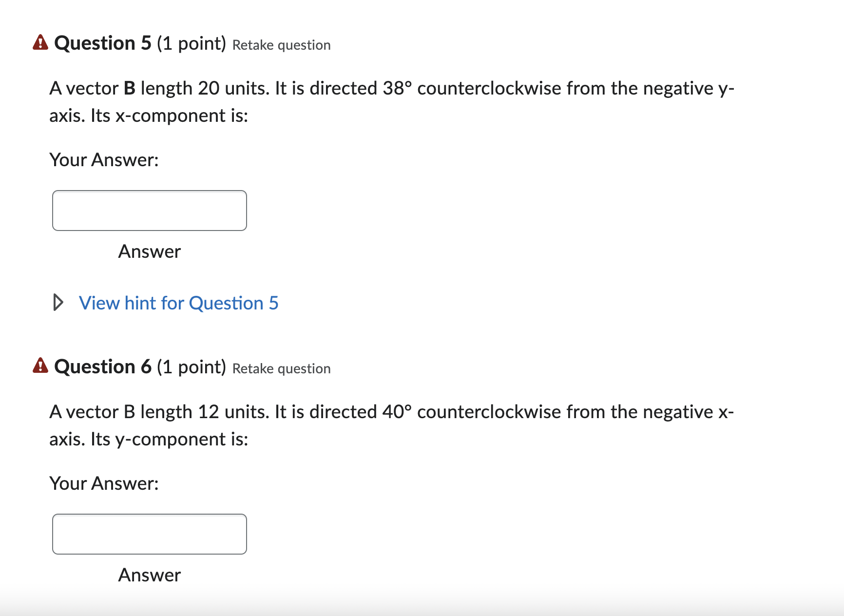Select the answer field for Question 5
The width and height of the screenshot is (844, 616).
pyautogui.click(x=149, y=210)
